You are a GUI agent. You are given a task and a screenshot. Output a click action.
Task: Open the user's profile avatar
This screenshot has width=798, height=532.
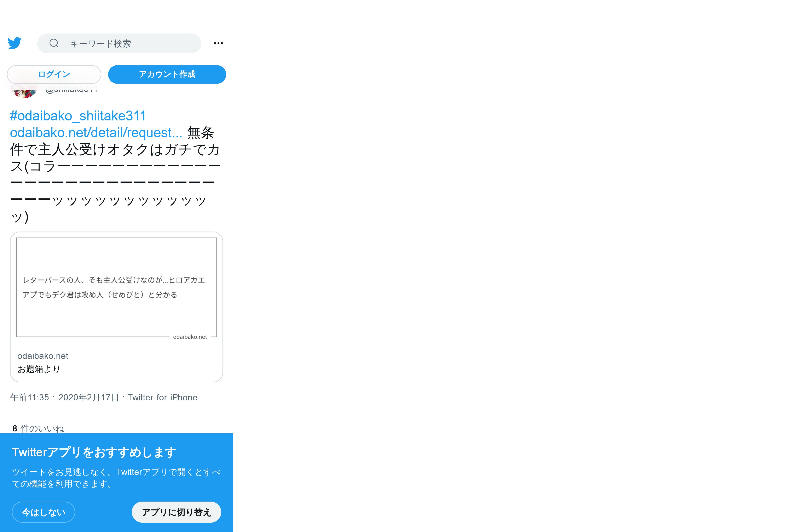tap(24, 91)
